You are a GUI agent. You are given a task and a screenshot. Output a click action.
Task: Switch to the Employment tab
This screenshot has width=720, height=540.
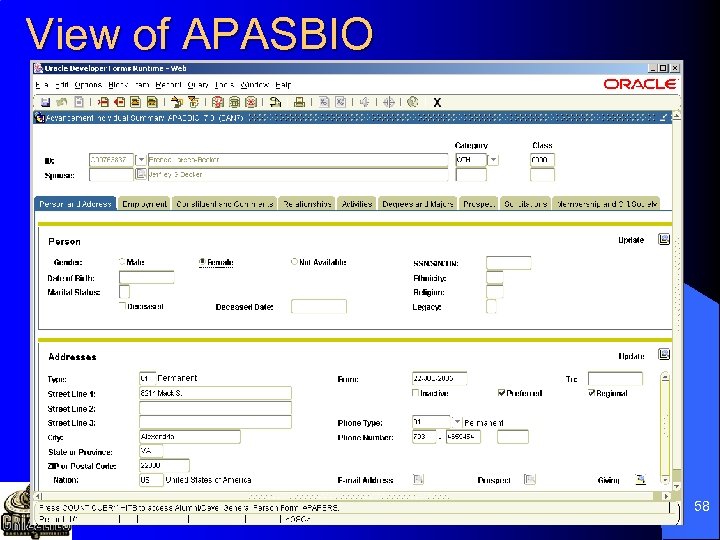(x=145, y=204)
